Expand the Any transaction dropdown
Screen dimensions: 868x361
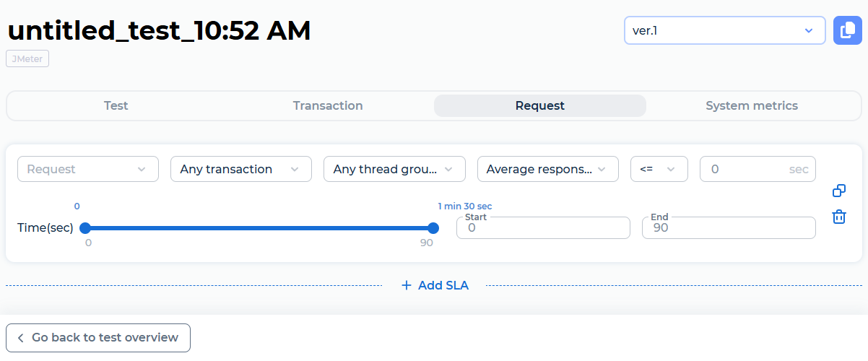[x=240, y=169]
